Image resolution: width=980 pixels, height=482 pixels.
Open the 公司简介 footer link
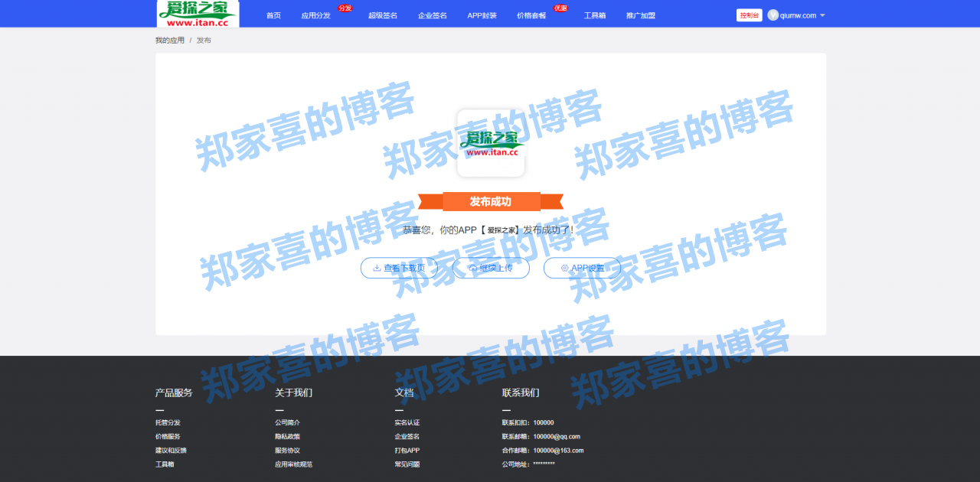[x=288, y=422]
